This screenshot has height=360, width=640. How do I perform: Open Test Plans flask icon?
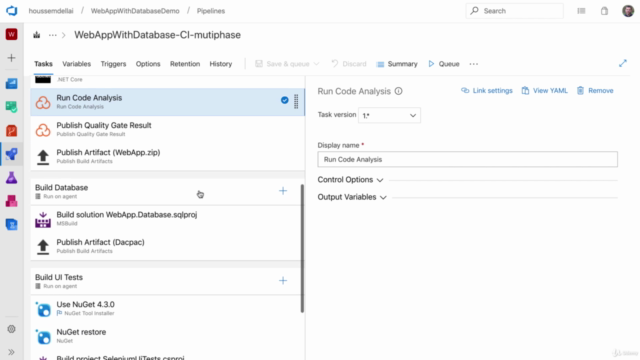point(11,178)
